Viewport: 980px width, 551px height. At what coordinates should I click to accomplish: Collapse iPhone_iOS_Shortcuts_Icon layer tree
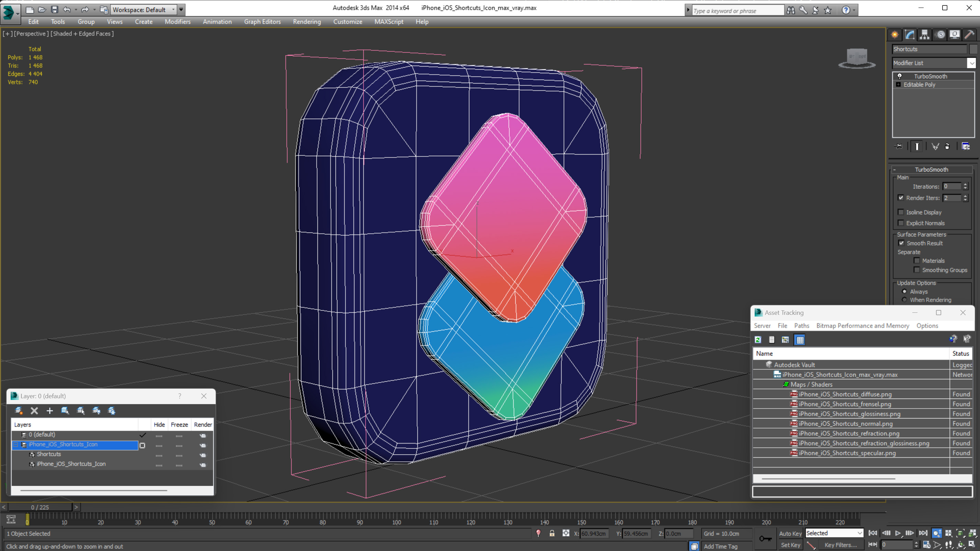tap(16, 444)
